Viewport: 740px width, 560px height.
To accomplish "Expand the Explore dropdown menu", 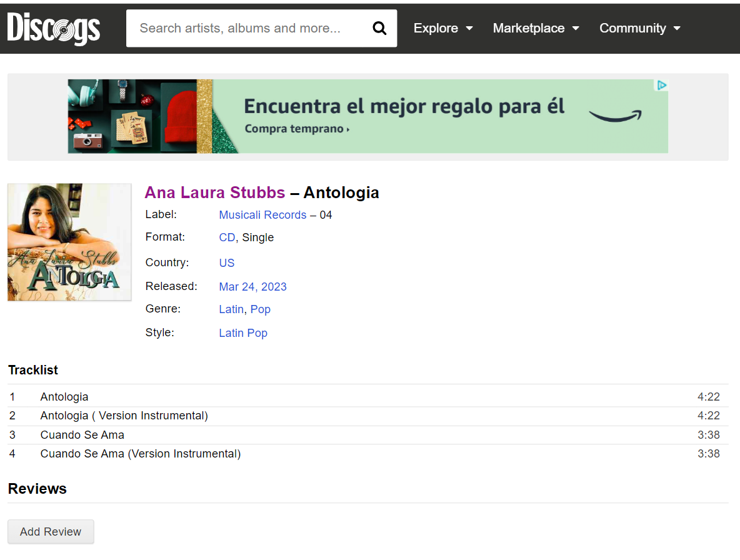I will 443,28.
